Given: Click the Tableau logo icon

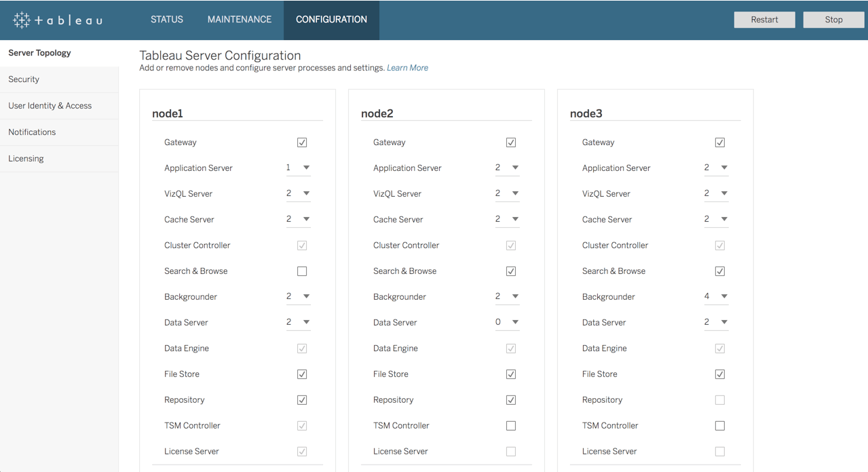Looking at the screenshot, I should [22, 20].
